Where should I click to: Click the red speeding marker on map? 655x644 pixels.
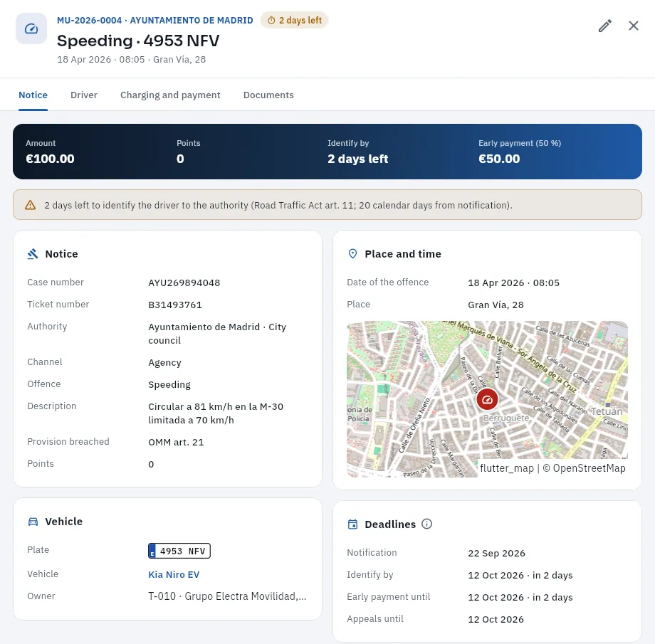pyautogui.click(x=487, y=400)
